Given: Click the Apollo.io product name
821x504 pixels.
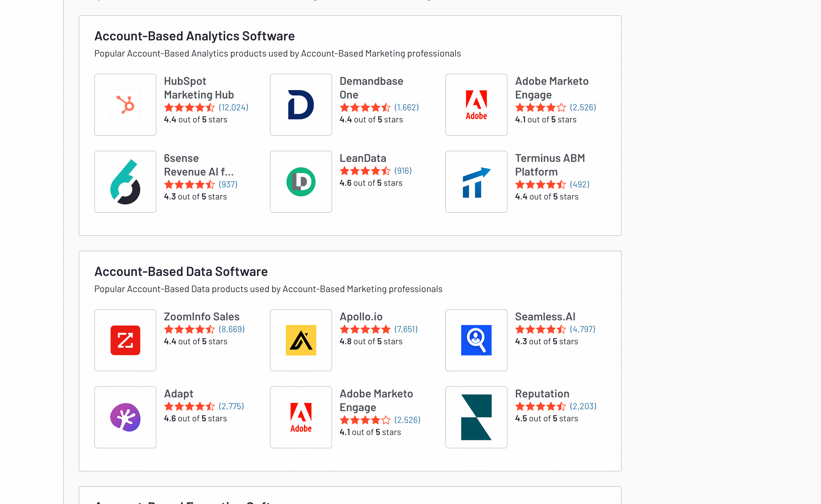Looking at the screenshot, I should 361,316.
